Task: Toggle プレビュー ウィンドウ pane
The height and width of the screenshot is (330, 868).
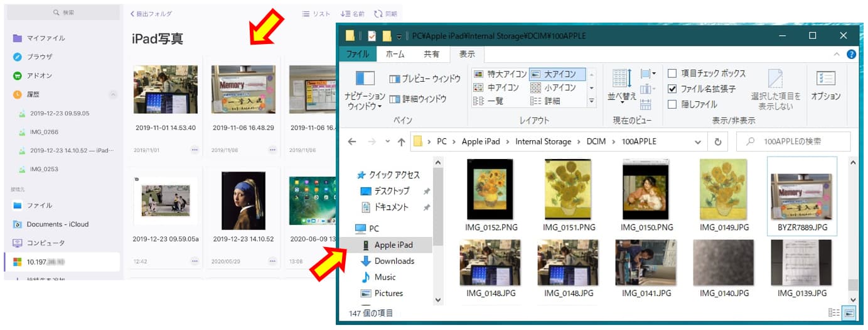Action: [425, 79]
